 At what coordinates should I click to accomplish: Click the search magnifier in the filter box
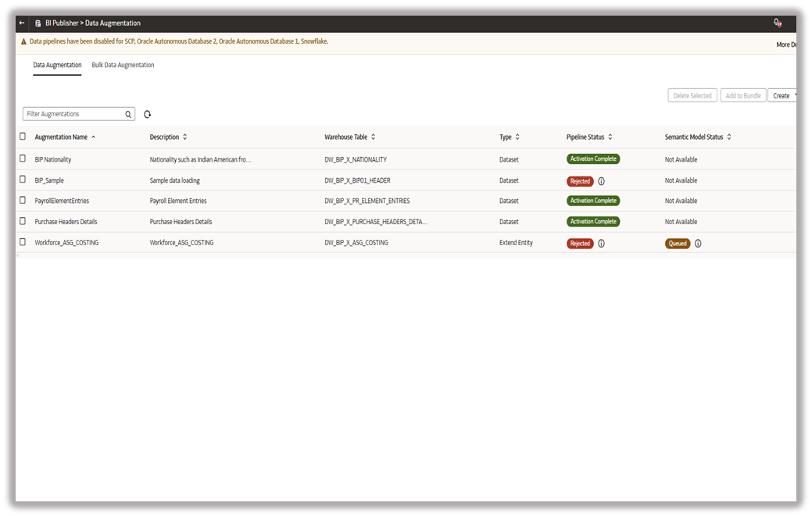(x=127, y=113)
